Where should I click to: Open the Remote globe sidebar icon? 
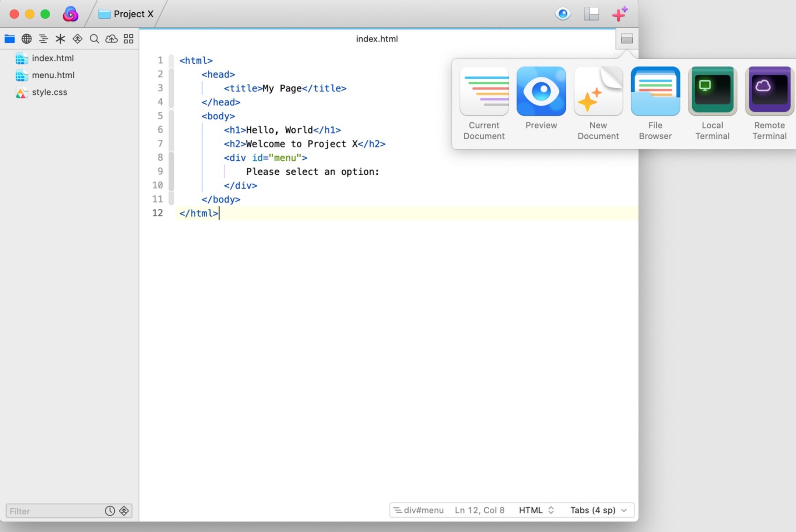[x=27, y=39]
